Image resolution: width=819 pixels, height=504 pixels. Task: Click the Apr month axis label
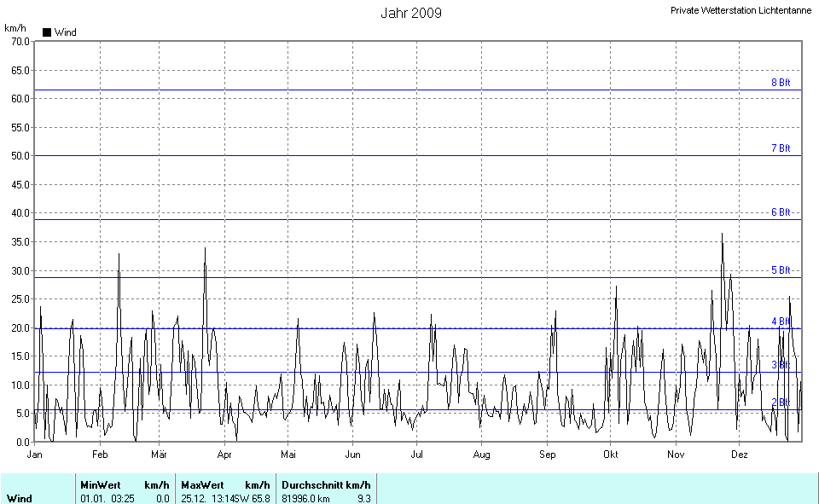click(225, 455)
